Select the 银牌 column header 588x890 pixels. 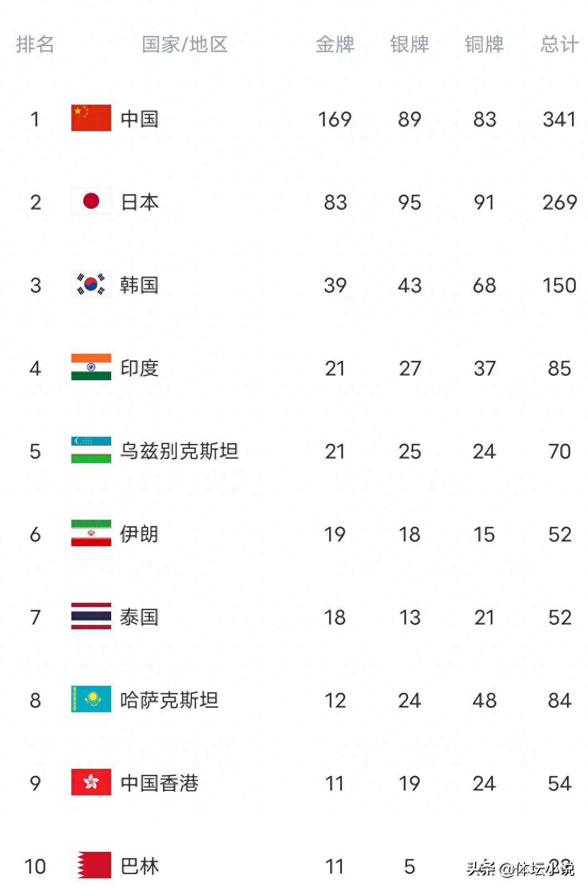tap(410, 44)
